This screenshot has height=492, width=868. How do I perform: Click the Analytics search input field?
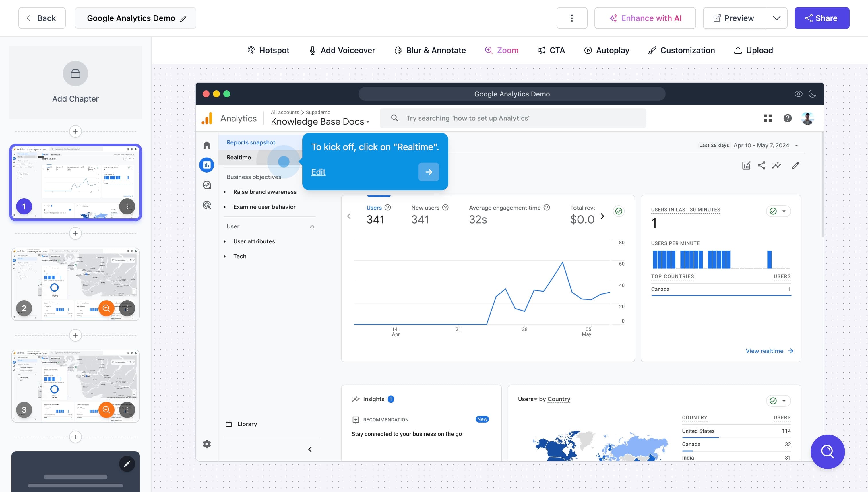pyautogui.click(x=513, y=118)
